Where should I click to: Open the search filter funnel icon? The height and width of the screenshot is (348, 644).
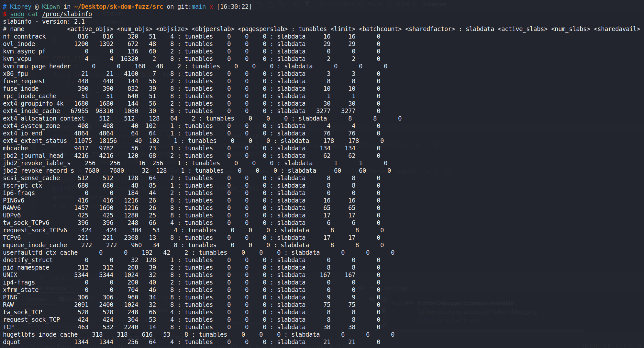click(x=307, y=4)
